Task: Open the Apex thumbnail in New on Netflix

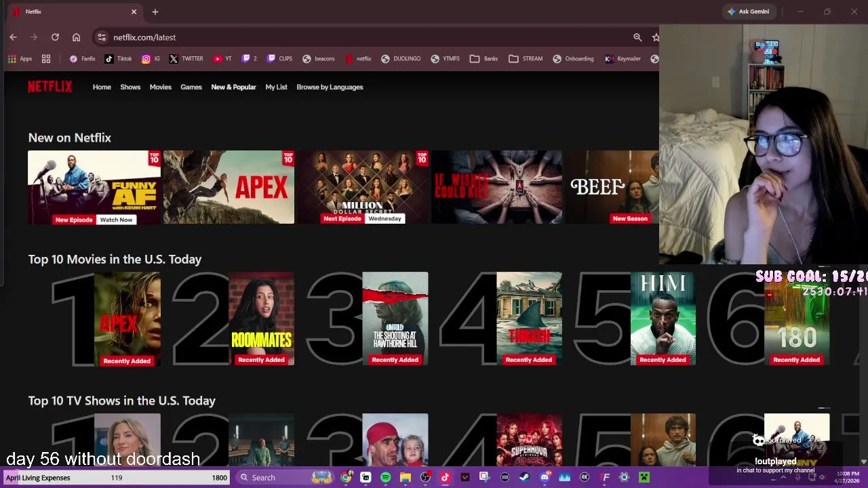Action: click(229, 187)
